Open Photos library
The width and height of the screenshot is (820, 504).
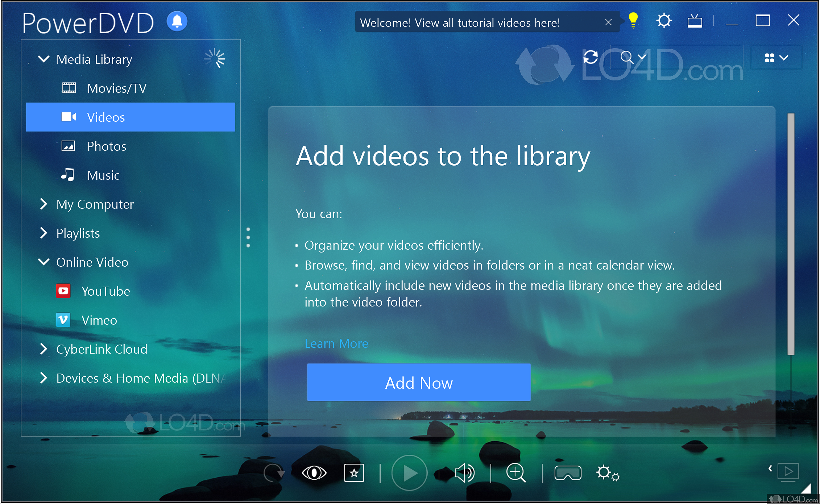coord(131,146)
